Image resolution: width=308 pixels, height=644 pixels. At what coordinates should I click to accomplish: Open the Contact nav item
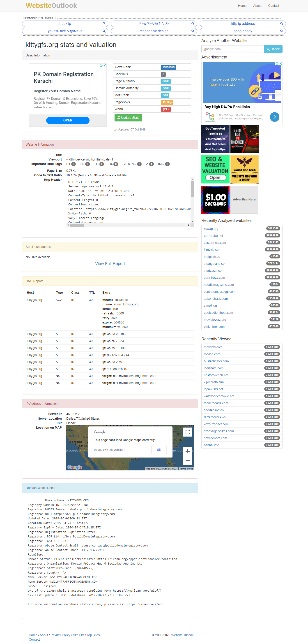point(274,6)
